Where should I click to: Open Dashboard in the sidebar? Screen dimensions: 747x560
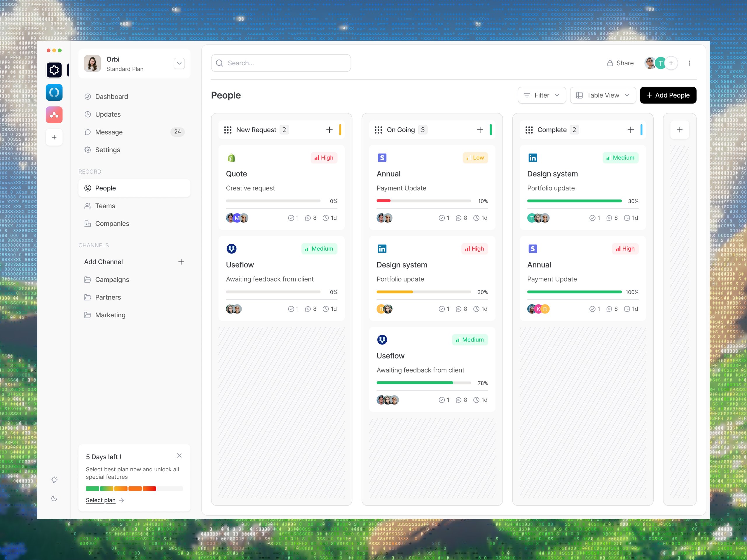point(135,97)
